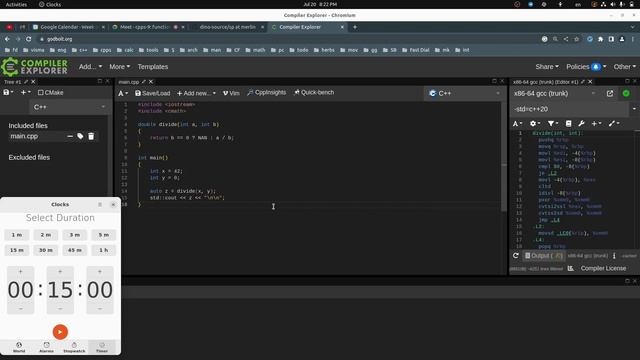The image size is (640, 360).
Task: Open the Other dropdown menu
Action: coord(624,67)
